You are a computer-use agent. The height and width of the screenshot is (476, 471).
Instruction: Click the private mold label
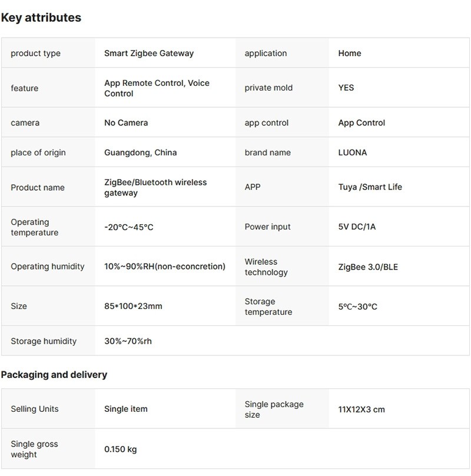pos(268,88)
